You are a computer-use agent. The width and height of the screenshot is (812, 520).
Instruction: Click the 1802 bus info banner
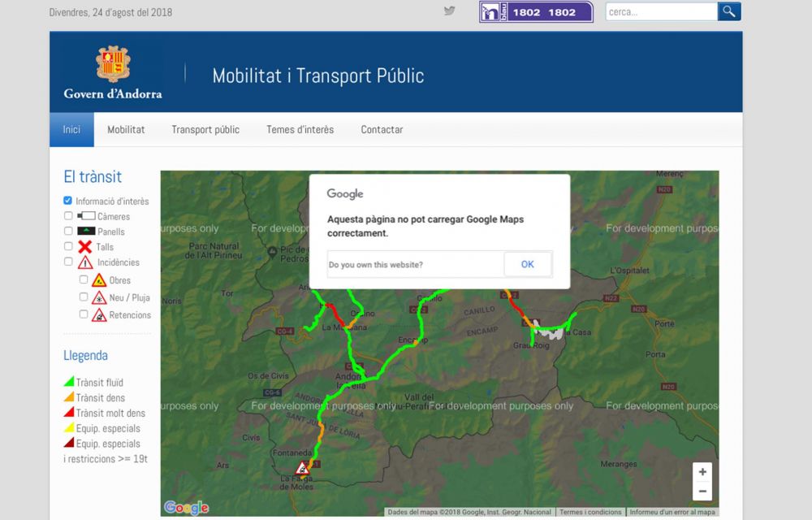536,12
